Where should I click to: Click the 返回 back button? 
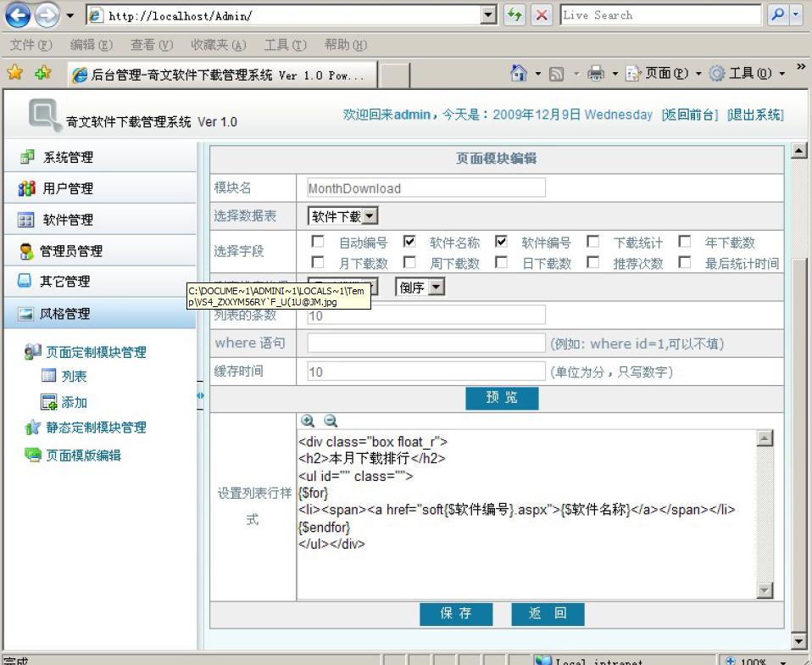(x=548, y=614)
